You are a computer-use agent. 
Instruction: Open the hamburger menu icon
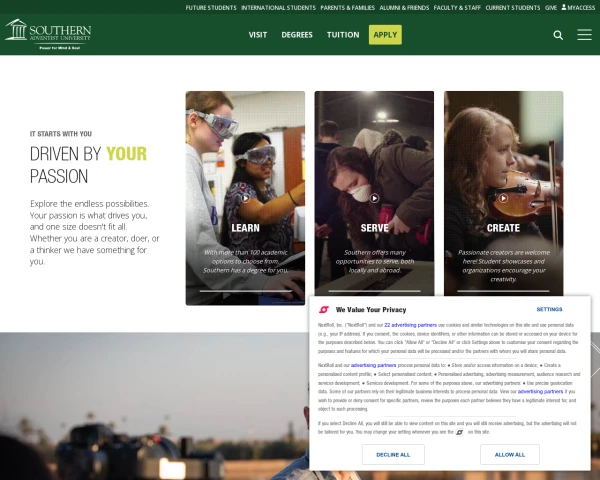pyautogui.click(x=584, y=34)
